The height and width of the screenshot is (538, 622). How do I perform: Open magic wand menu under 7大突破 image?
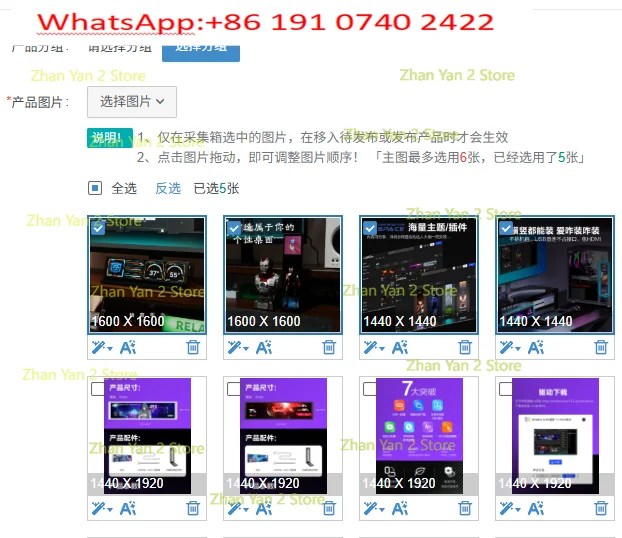coord(374,508)
